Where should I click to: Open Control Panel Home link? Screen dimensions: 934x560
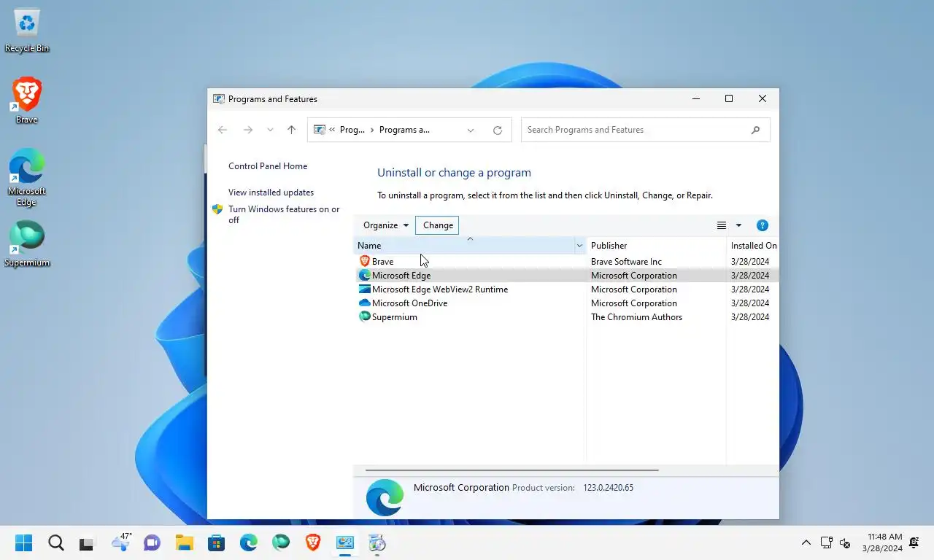pos(268,166)
